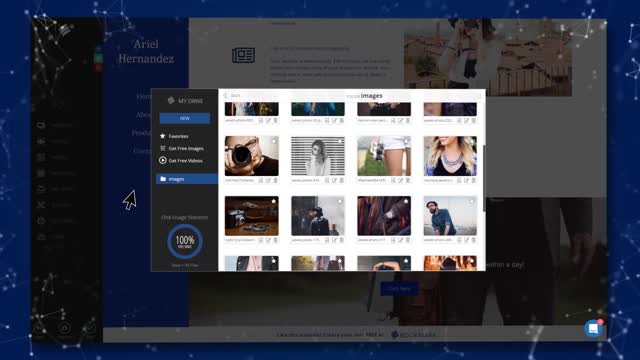Favorite the photographer-with-lens image using its star

[274, 141]
